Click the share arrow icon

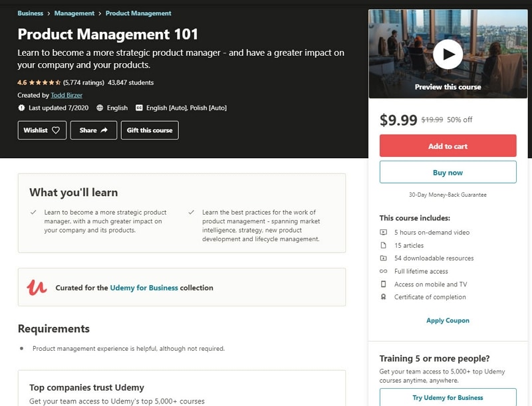click(x=104, y=130)
